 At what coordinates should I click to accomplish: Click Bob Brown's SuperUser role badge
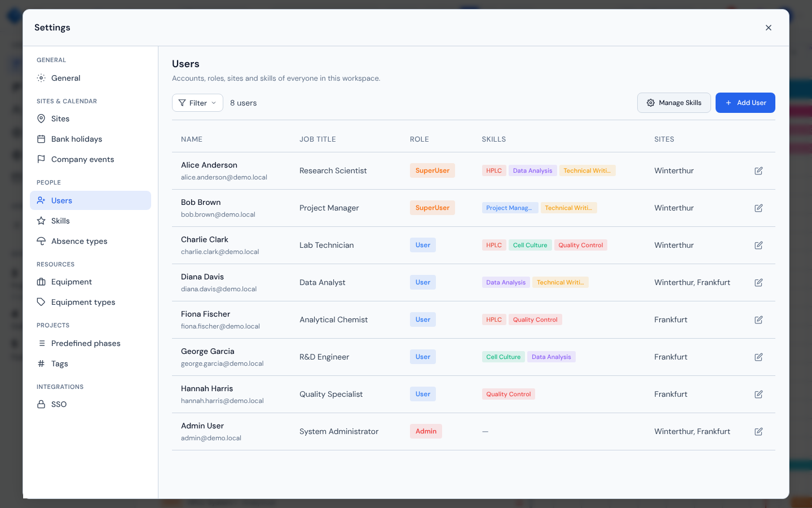[x=433, y=208]
